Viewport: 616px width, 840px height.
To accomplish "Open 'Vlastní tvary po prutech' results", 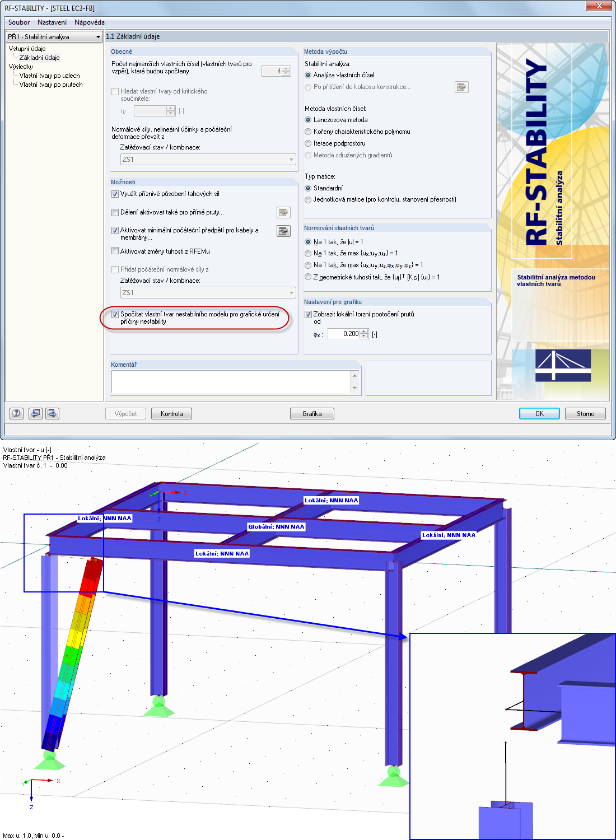I will pyautogui.click(x=51, y=85).
